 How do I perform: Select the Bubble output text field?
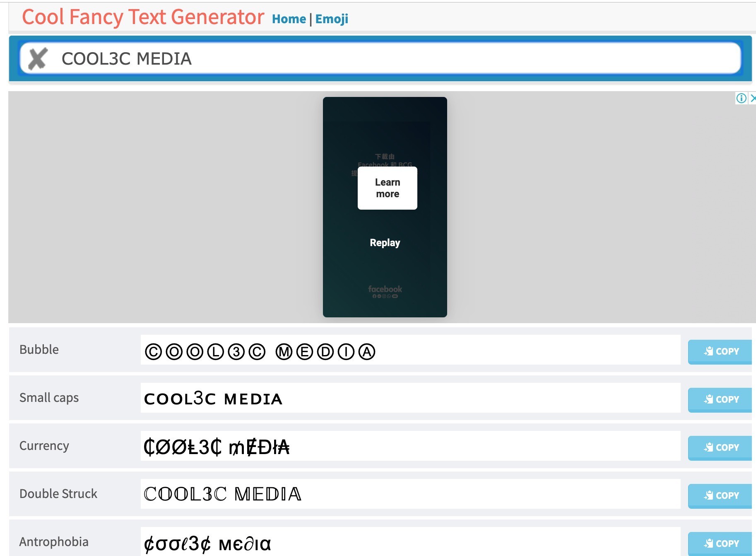[411, 350]
